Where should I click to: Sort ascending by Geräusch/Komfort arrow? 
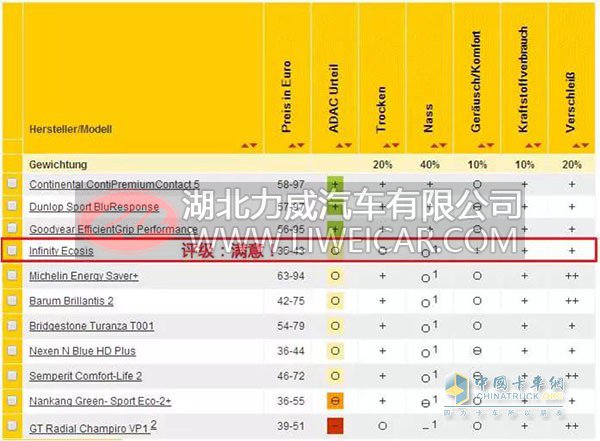pos(482,145)
